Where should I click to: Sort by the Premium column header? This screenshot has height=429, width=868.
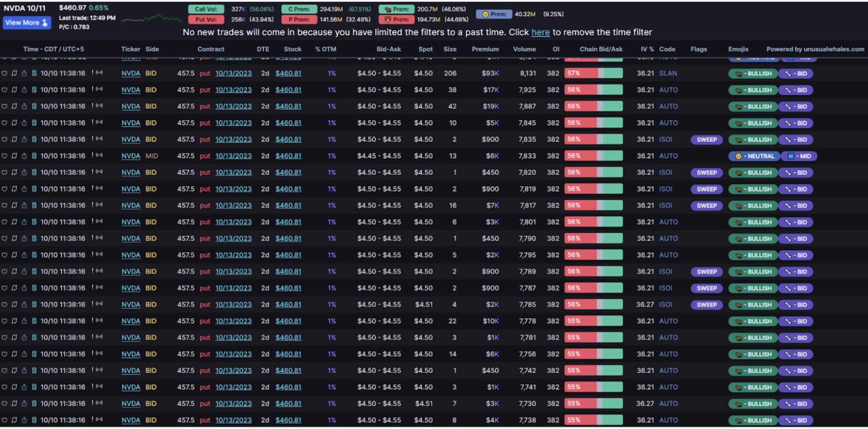tap(485, 49)
